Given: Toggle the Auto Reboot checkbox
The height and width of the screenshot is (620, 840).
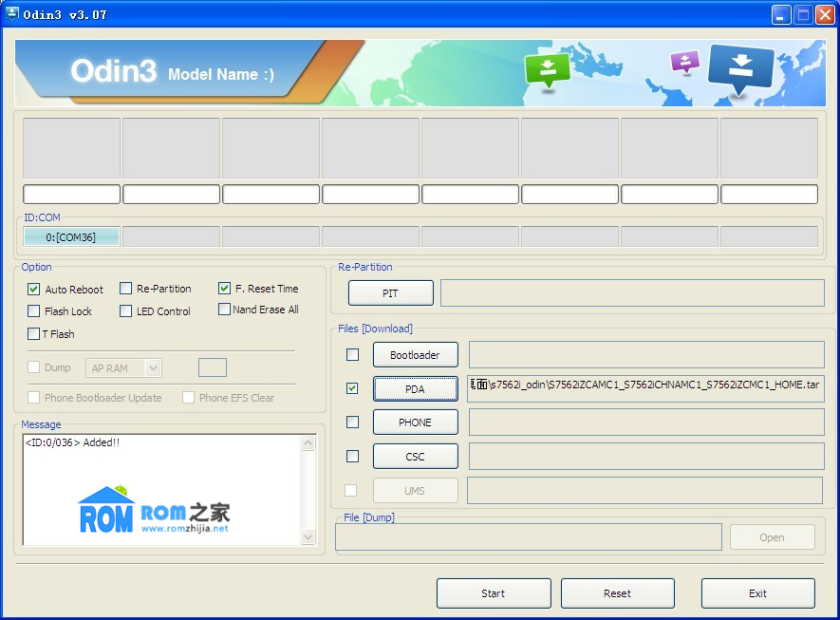Looking at the screenshot, I should (33, 290).
